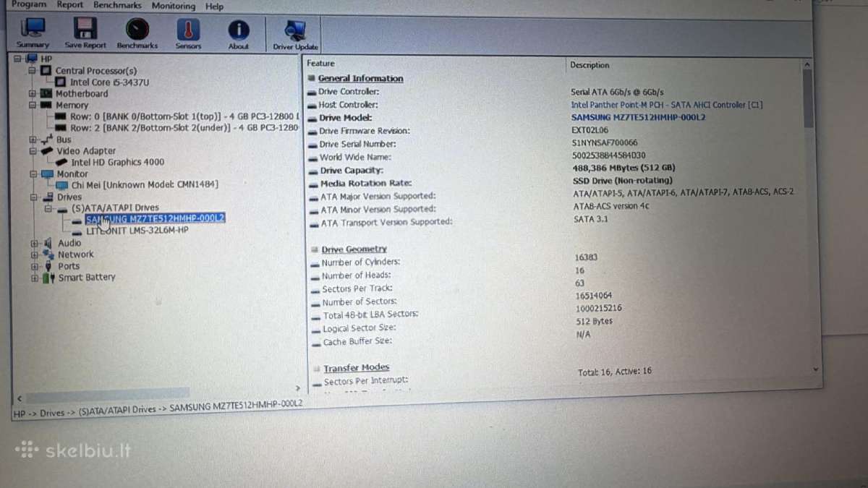This screenshot has height=488, width=868.
Task: Open the Report menu
Action: [70, 4]
